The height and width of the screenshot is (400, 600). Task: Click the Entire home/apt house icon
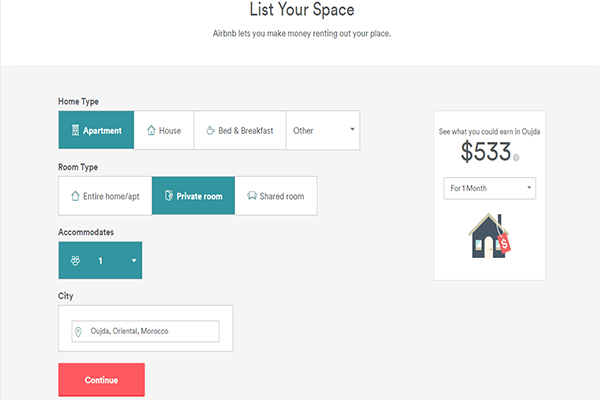(x=75, y=196)
